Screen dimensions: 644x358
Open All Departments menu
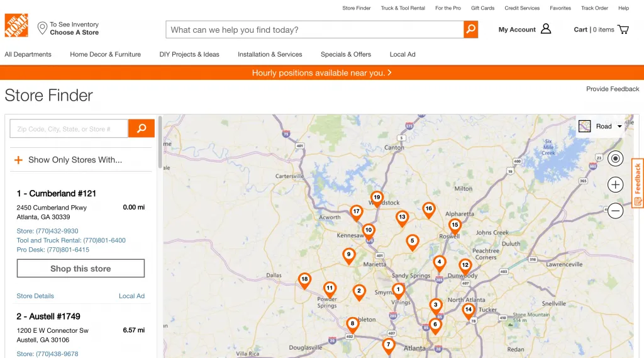(x=28, y=54)
